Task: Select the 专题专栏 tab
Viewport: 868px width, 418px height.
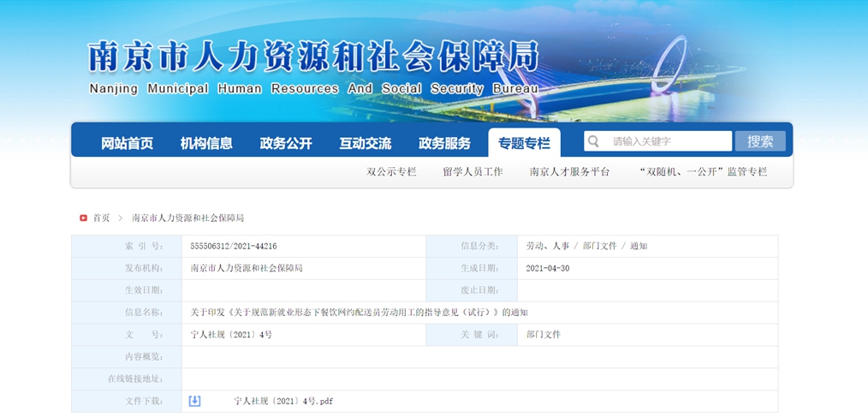Action: pos(524,143)
